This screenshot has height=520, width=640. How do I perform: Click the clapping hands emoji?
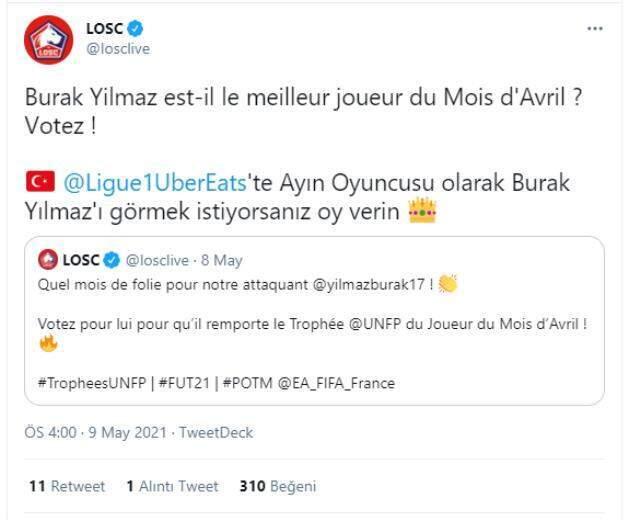point(448,284)
